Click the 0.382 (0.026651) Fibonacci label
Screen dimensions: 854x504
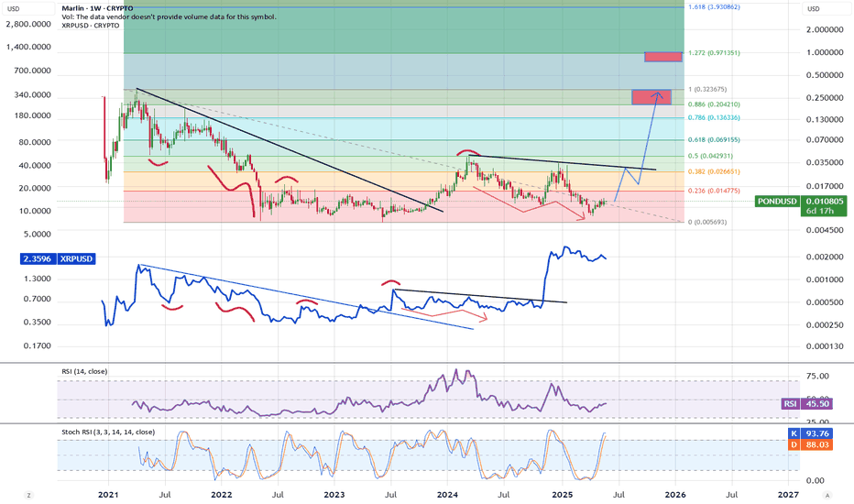pos(714,171)
